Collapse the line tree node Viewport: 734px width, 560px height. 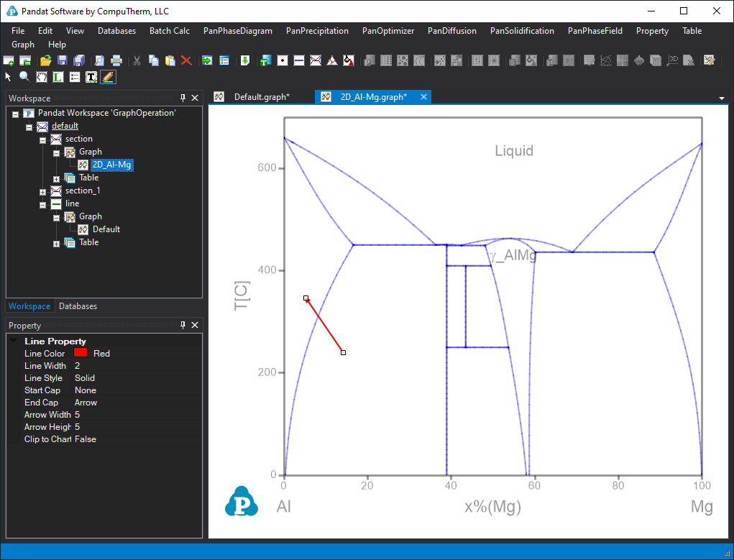(43, 204)
